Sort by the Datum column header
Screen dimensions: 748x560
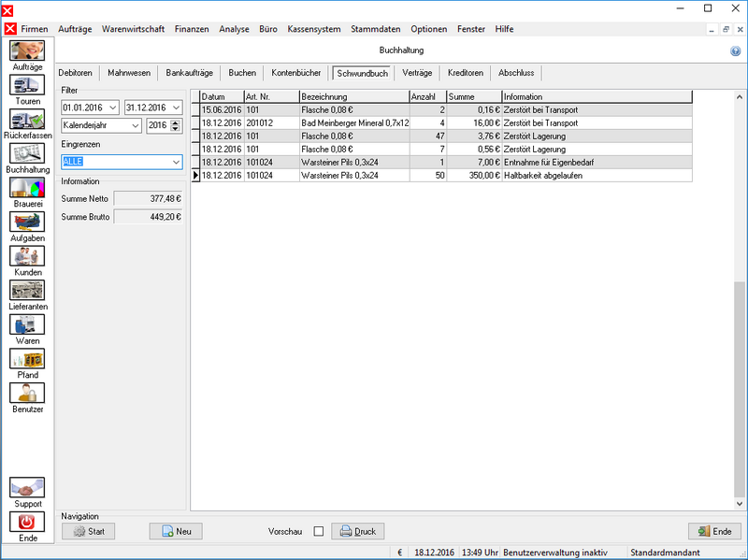222,97
